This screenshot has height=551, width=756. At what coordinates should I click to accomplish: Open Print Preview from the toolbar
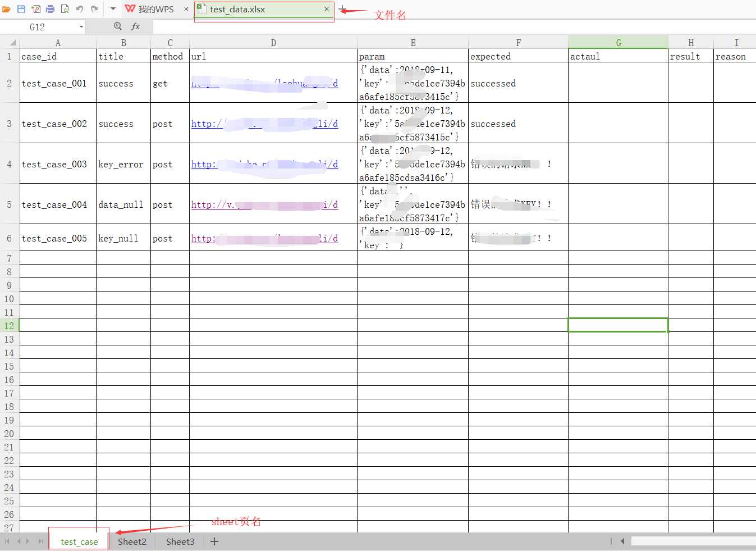pyautogui.click(x=65, y=9)
